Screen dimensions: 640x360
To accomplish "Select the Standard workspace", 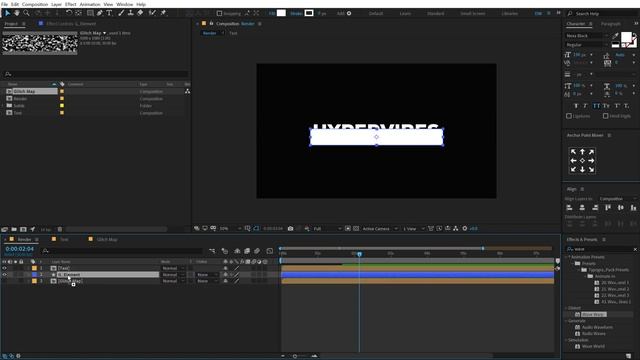I will click(436, 13).
